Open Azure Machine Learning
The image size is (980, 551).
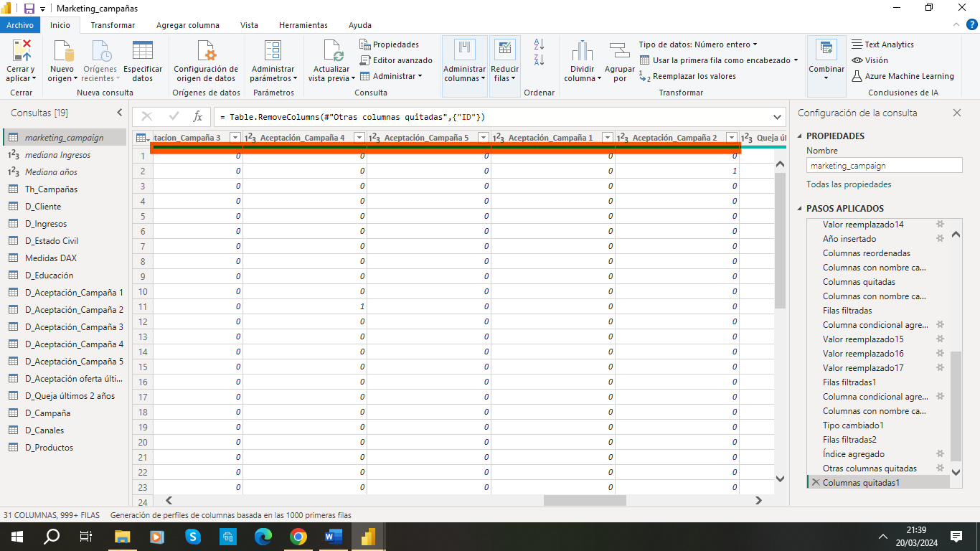click(903, 76)
